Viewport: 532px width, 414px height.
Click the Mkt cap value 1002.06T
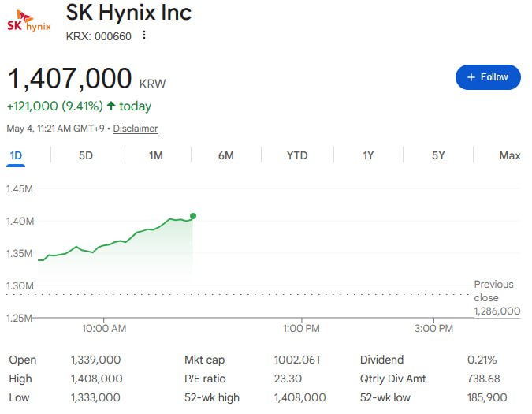pos(298,360)
